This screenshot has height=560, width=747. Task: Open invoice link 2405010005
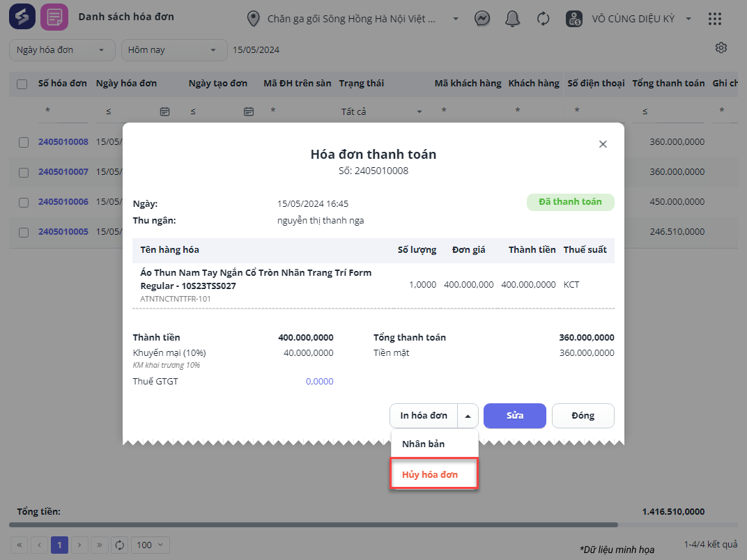click(63, 232)
